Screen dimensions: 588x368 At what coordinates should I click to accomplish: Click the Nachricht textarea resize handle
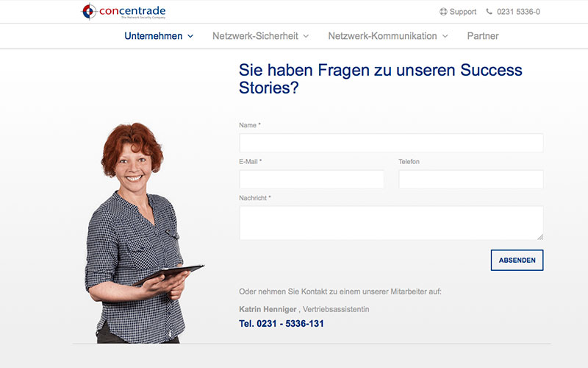540,237
